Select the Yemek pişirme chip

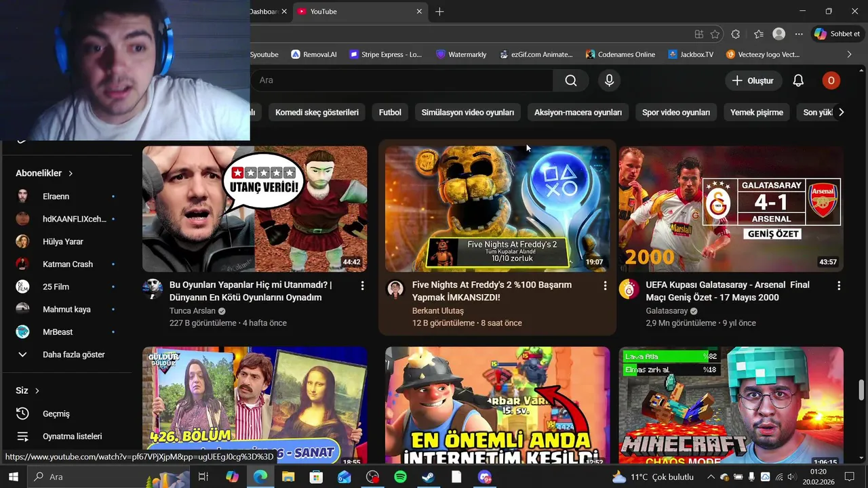point(757,113)
